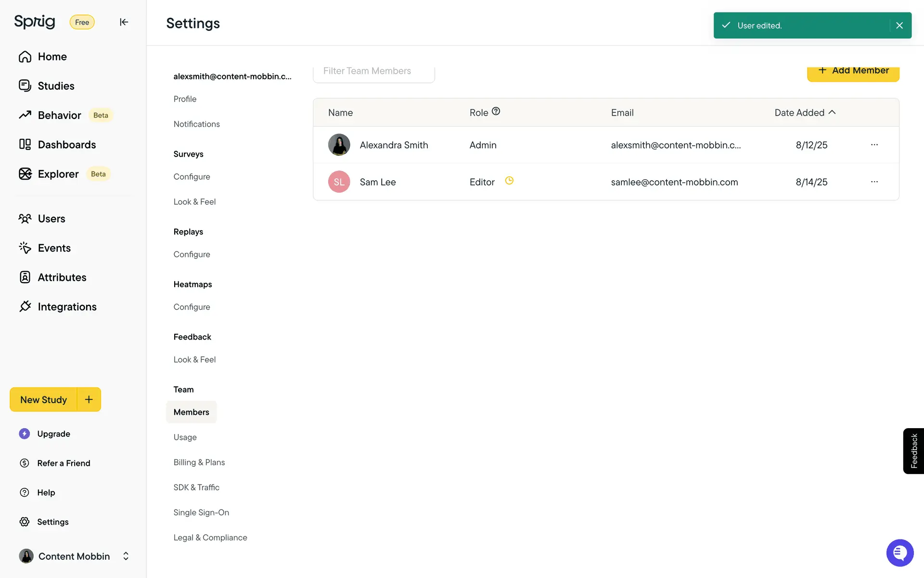Click the Add Member button
This screenshot has width=924, height=578.
[853, 71]
